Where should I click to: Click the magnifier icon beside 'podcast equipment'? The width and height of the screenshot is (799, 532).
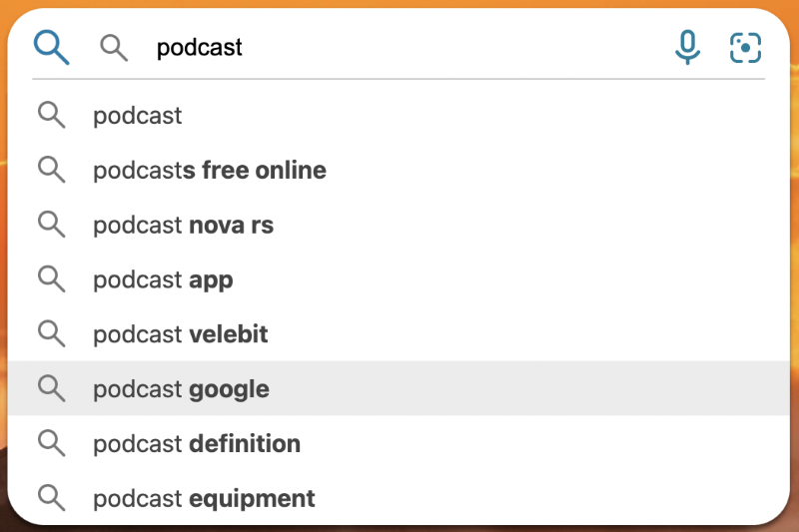[52, 497]
